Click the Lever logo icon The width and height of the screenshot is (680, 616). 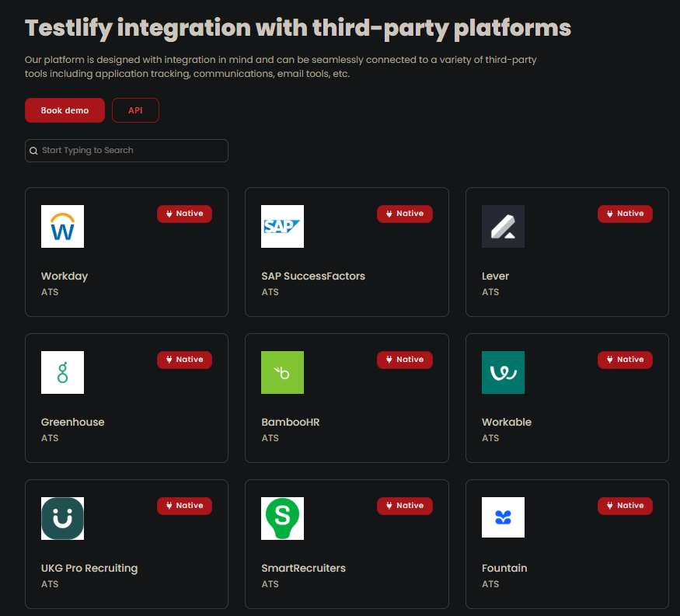(x=503, y=226)
